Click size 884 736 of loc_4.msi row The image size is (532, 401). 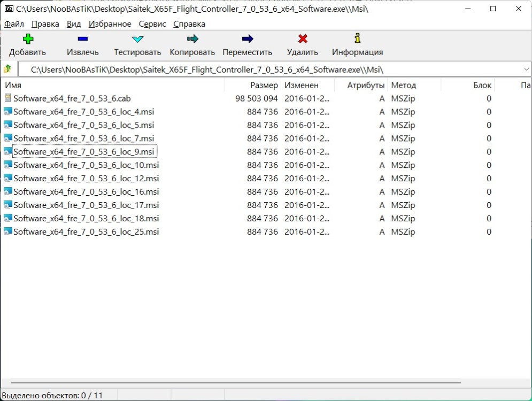[263, 112]
